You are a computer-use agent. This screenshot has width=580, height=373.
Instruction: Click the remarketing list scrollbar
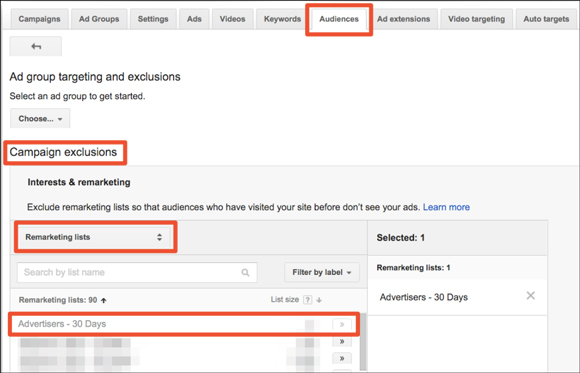point(363,341)
